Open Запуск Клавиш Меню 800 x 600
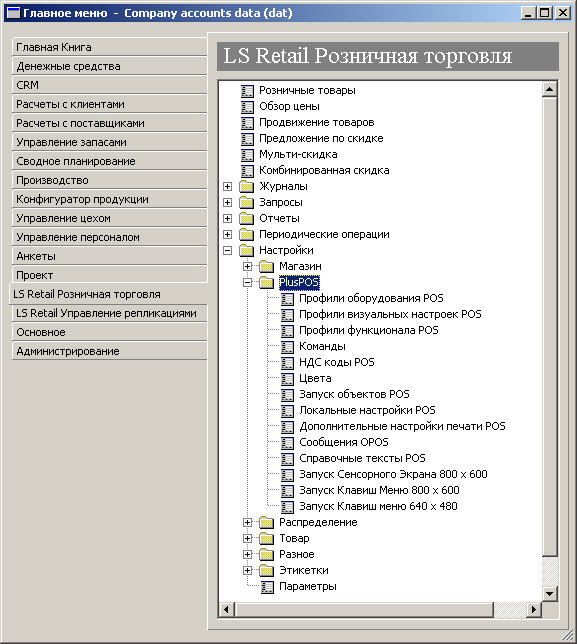This screenshot has height=644, width=577. (379, 490)
